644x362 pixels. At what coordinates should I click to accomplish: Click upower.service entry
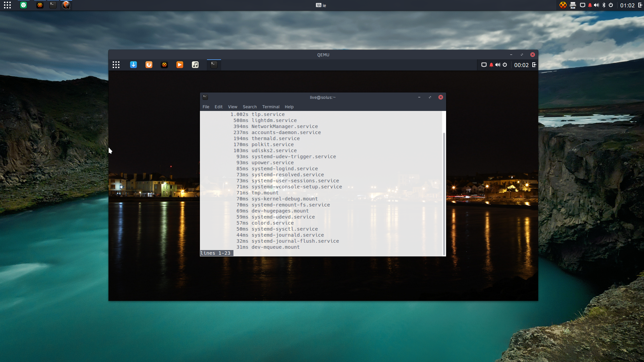(x=265, y=163)
